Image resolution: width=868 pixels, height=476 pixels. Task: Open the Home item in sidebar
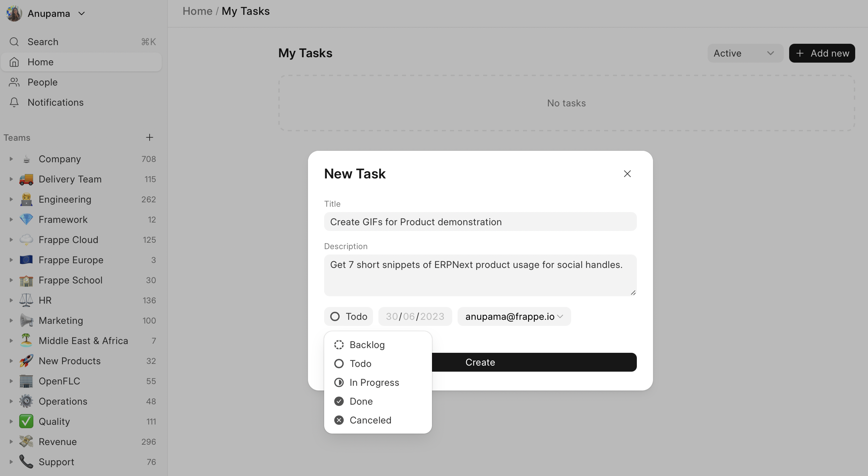[x=81, y=62]
